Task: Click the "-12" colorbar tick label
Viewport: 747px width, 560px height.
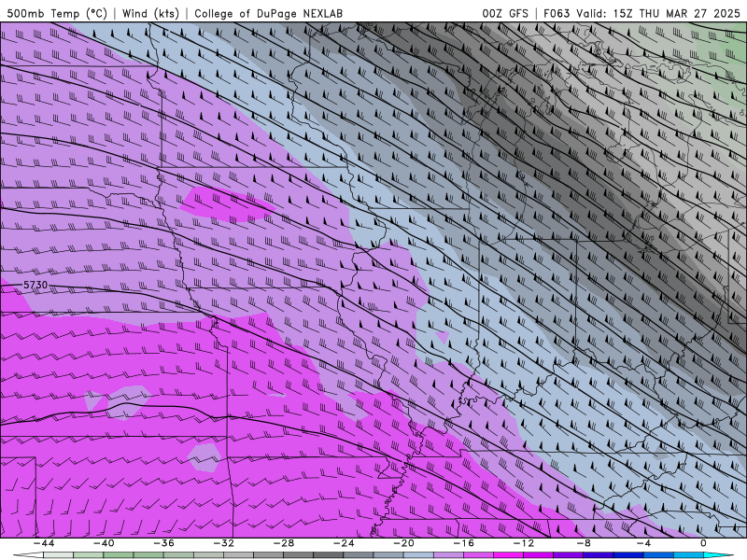Action: point(524,543)
